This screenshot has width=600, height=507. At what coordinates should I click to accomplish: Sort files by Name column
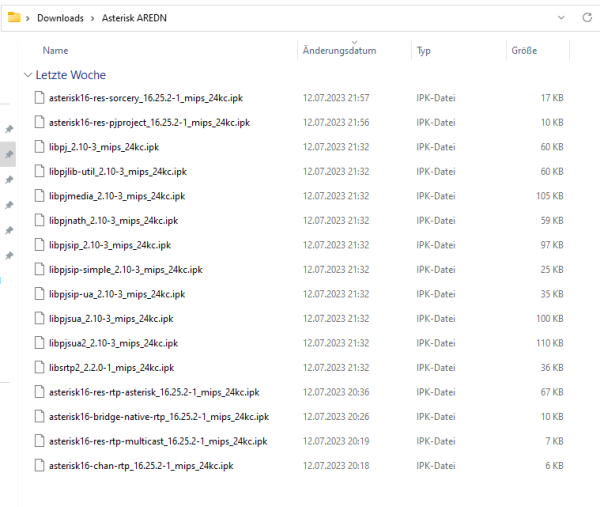tap(55, 51)
